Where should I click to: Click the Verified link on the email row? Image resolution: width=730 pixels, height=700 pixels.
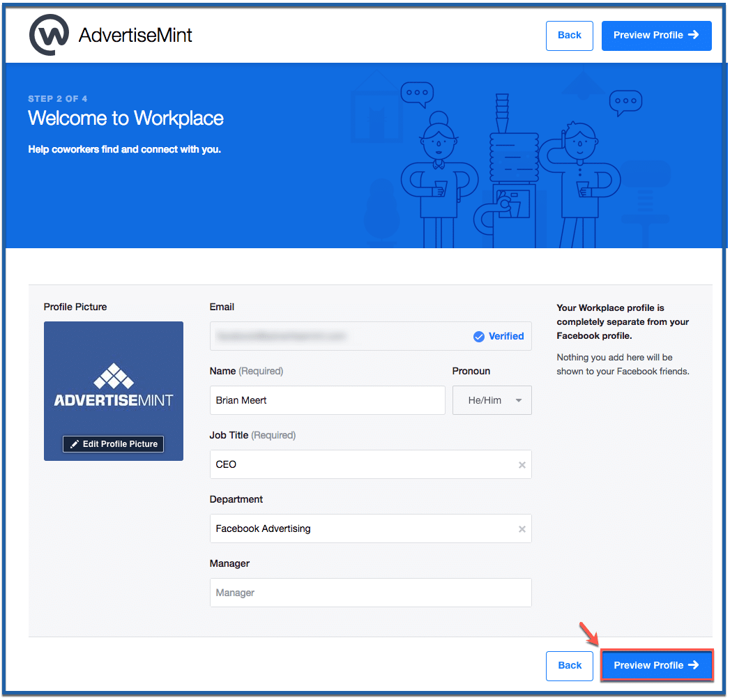click(505, 336)
